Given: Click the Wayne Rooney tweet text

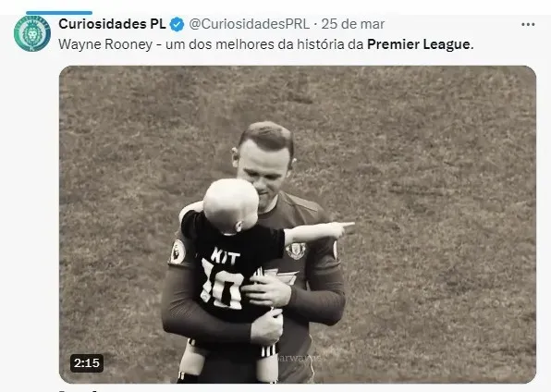Looking at the screenshot, I should point(266,44).
